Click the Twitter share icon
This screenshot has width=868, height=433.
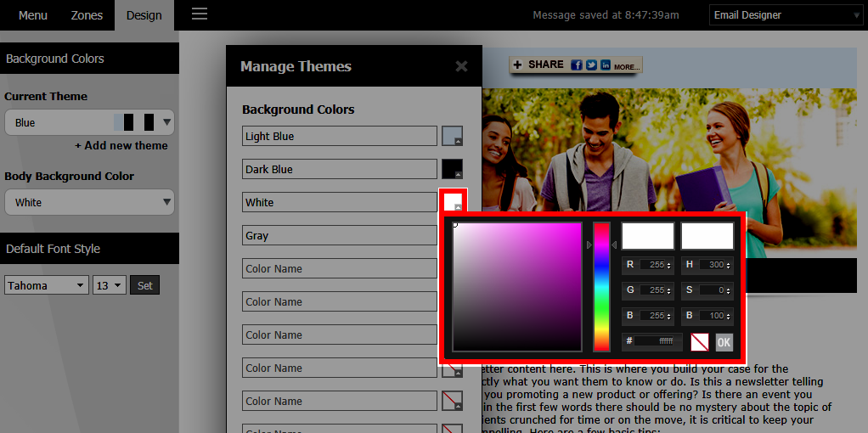[591, 65]
